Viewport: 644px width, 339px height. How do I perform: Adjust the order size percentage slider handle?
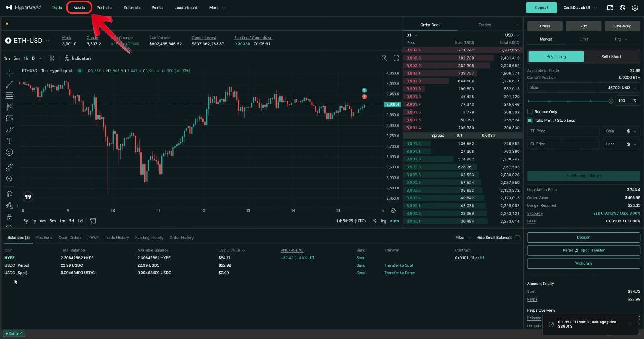pyautogui.click(x=611, y=101)
